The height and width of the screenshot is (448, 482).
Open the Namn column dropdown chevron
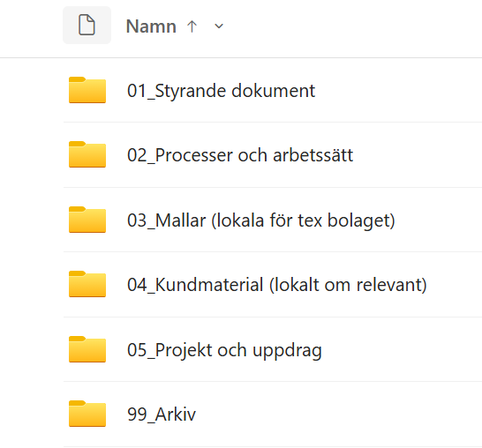pos(219,26)
